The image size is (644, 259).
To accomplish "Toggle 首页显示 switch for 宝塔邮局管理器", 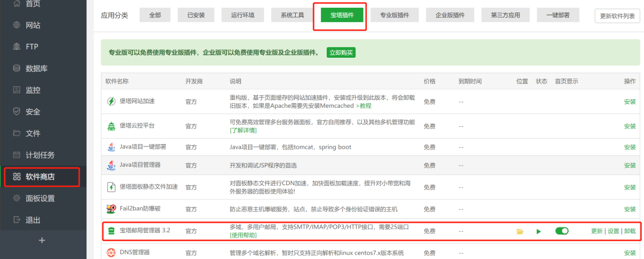I will point(562,231).
